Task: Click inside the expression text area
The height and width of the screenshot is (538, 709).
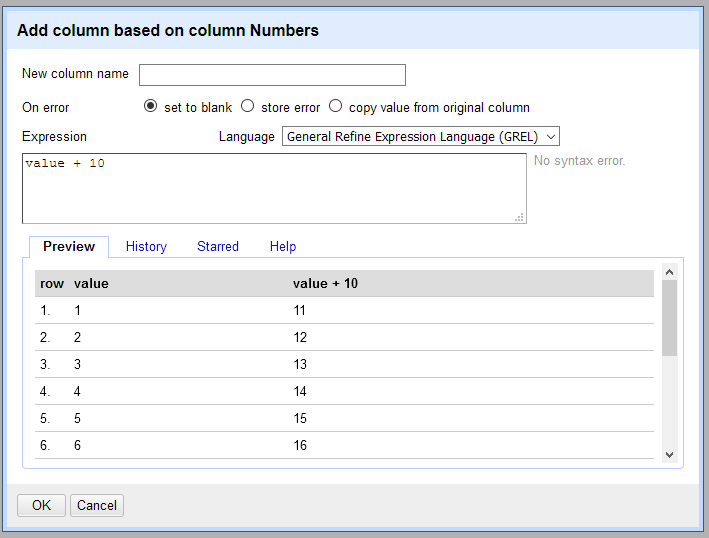Action: coord(273,188)
